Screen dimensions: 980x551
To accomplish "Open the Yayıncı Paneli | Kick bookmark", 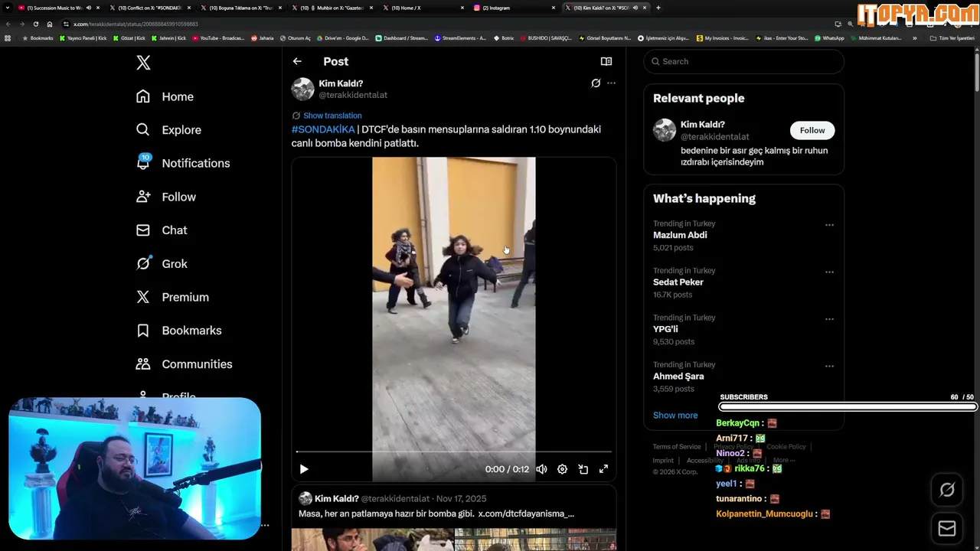I will pos(83,38).
